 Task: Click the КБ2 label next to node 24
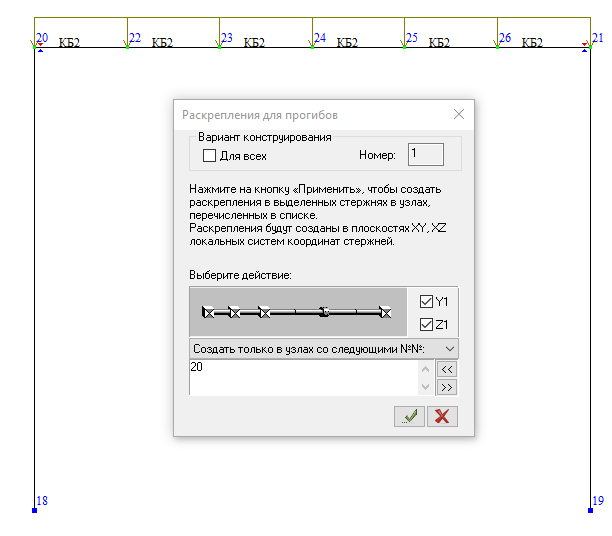[347, 42]
